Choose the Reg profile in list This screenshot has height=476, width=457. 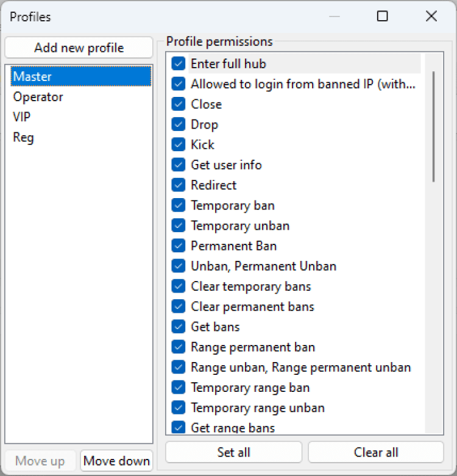(24, 137)
